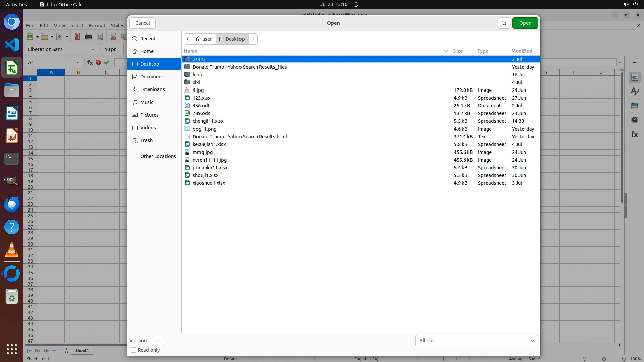Image resolution: width=644 pixels, height=362 pixels.
Task: Enable the Read-only checkbox
Action: point(133,350)
